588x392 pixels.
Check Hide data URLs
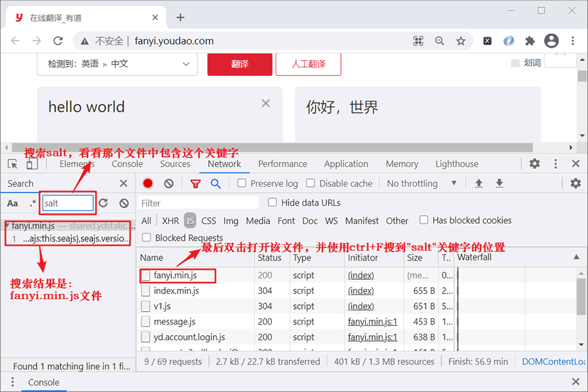[x=272, y=202]
